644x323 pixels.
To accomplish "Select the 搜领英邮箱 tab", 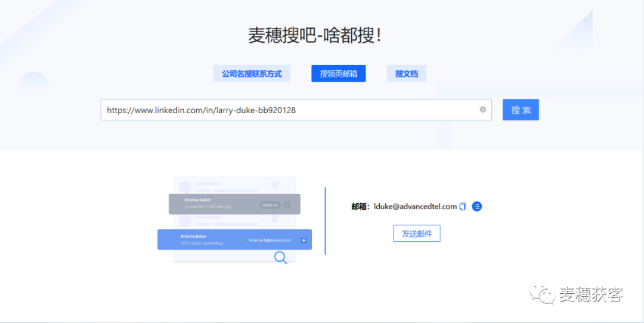I will pos(339,74).
